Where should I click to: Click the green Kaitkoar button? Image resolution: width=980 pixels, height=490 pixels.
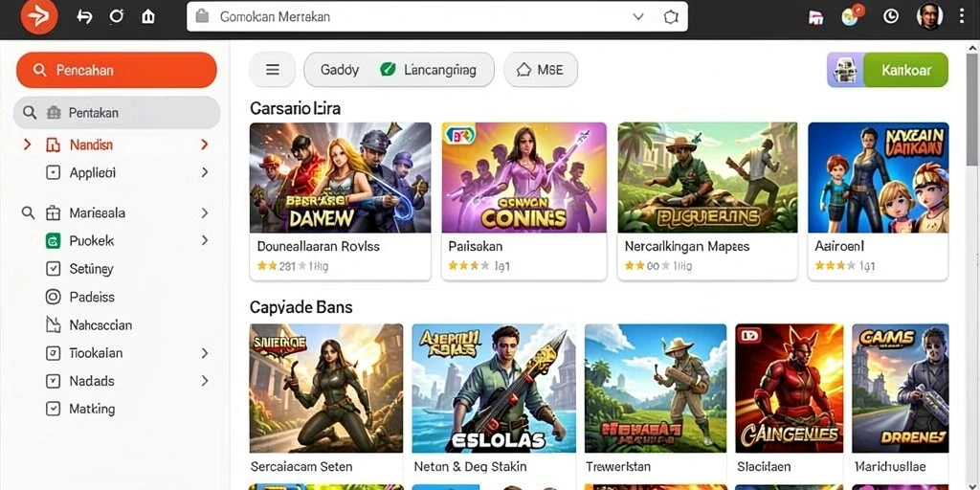(x=905, y=69)
